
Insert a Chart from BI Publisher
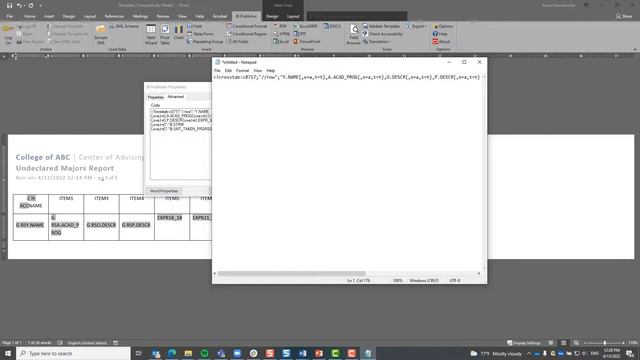point(179,32)
